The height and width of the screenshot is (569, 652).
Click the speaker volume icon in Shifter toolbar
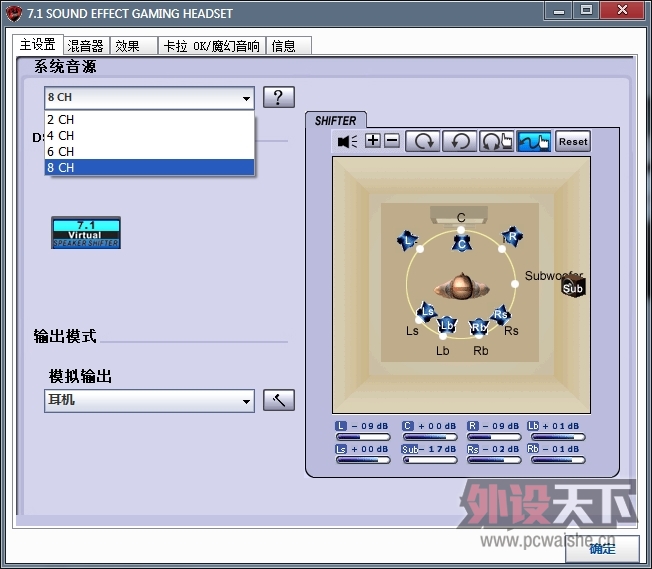(x=347, y=142)
